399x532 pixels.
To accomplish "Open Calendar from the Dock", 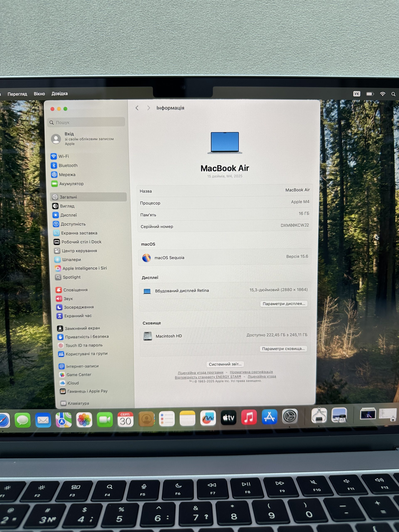I will click(126, 419).
